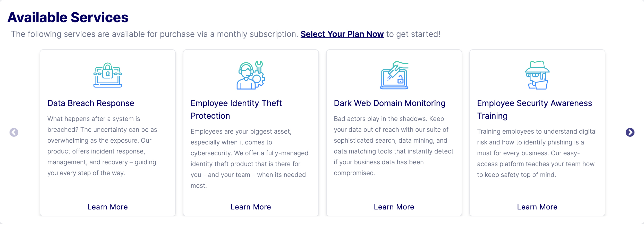Select the Employee Security Awareness Training heading

coord(534,109)
